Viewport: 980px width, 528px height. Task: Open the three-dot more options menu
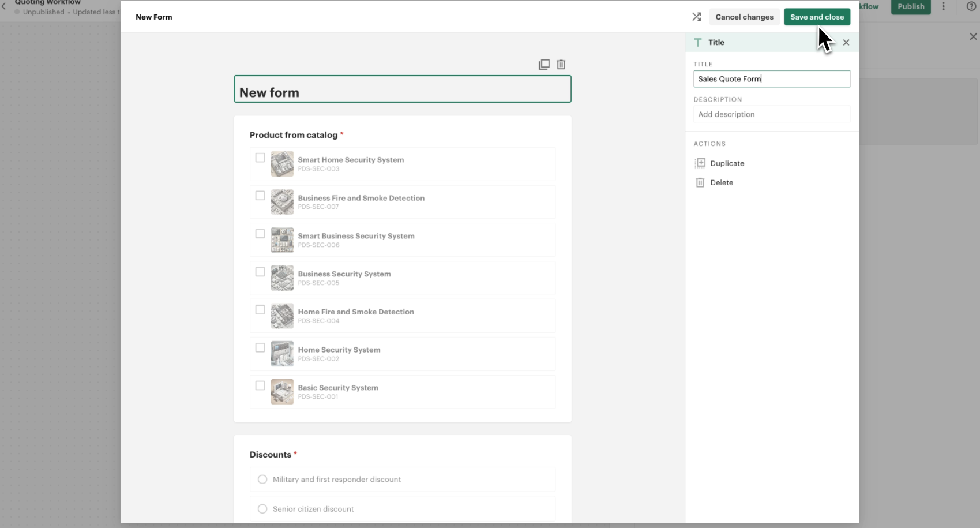pos(943,6)
